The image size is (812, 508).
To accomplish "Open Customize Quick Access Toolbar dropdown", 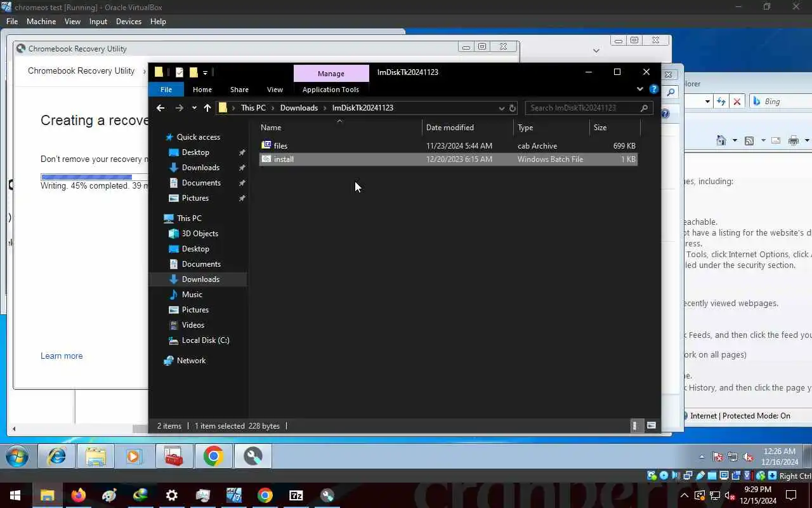I will (x=206, y=73).
